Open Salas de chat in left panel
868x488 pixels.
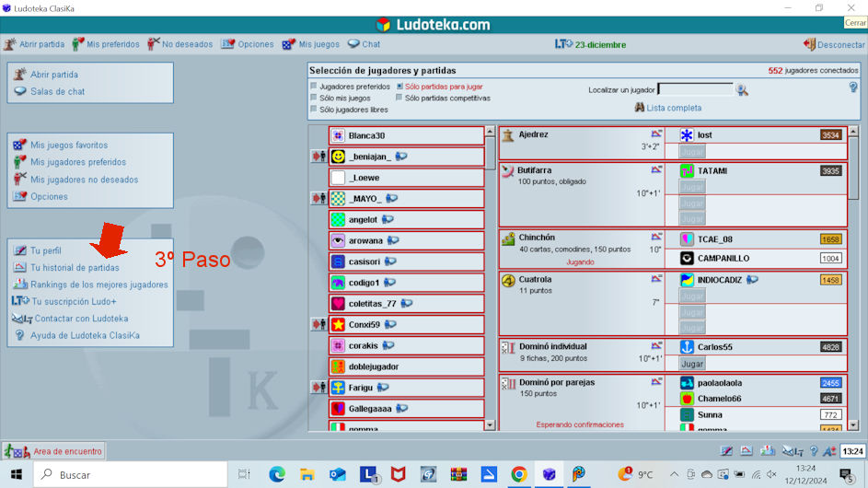(50, 91)
